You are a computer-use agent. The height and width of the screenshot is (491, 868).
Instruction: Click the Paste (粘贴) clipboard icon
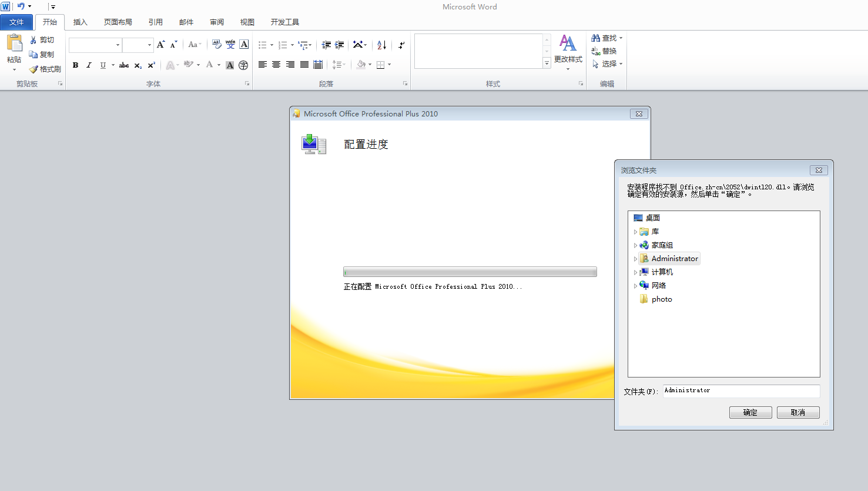tap(14, 44)
